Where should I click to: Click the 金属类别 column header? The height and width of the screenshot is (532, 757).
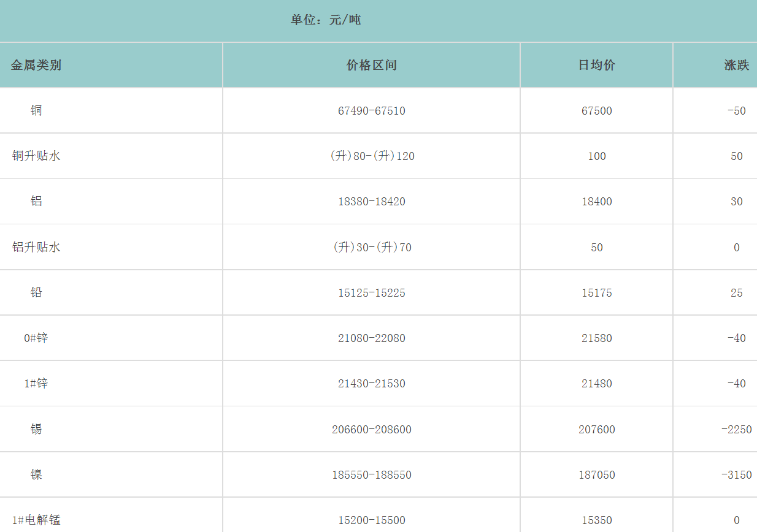[x=36, y=66]
